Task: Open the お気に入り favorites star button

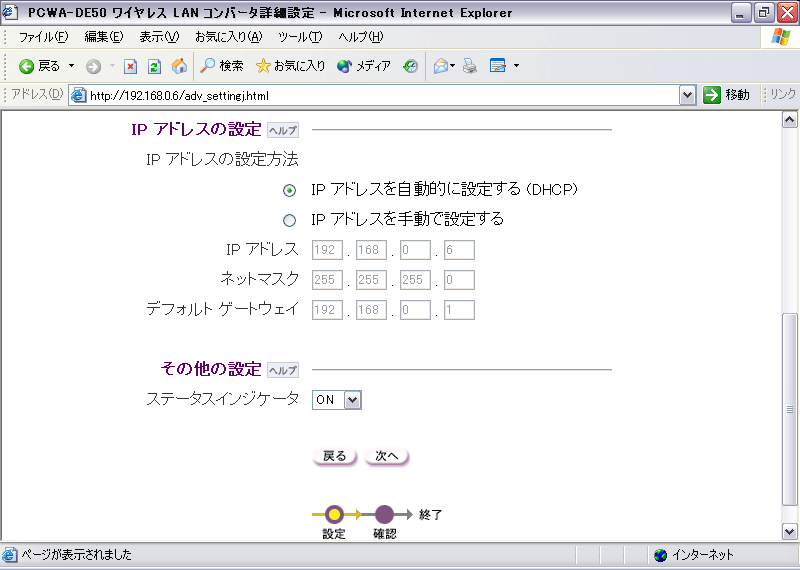Action: [290, 66]
